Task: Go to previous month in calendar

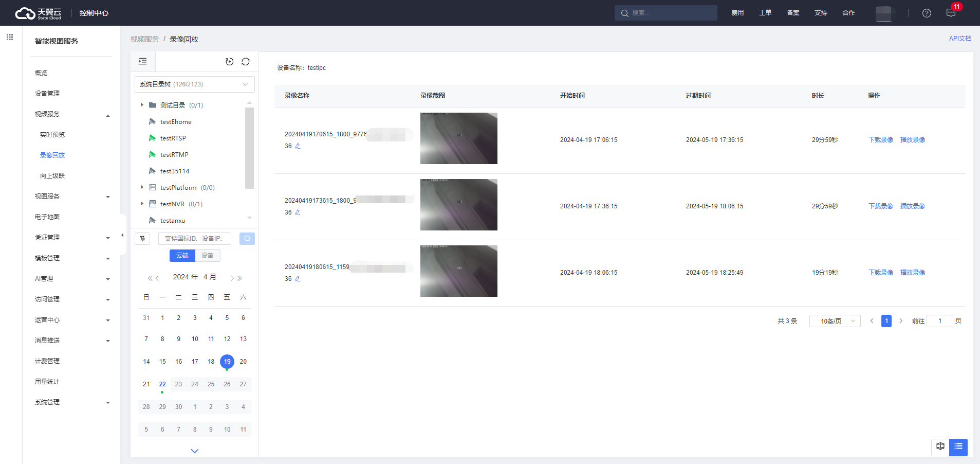Action: (x=157, y=278)
